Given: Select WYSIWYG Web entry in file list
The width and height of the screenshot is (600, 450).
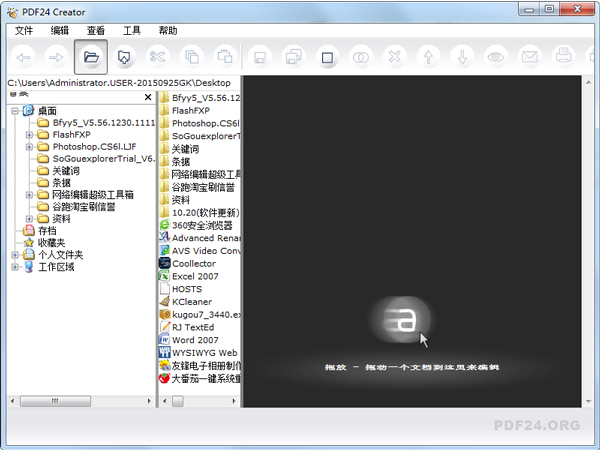Looking at the screenshot, I should click(x=204, y=353).
